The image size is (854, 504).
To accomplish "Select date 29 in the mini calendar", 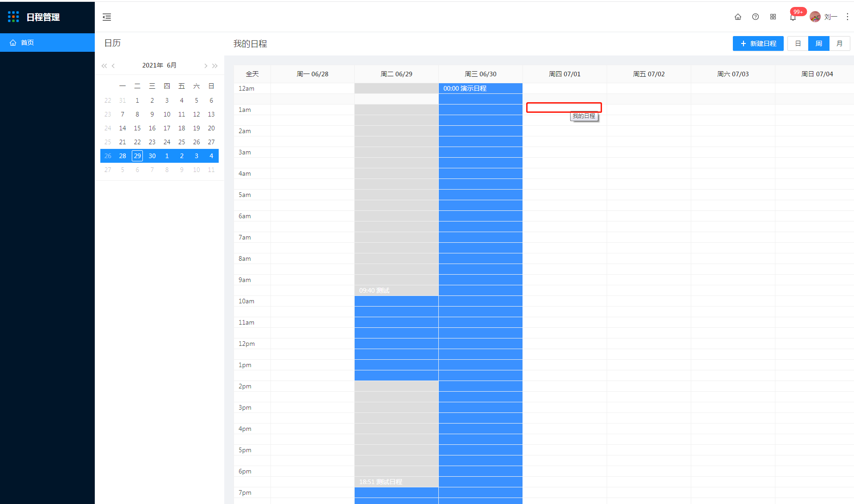I will [137, 156].
